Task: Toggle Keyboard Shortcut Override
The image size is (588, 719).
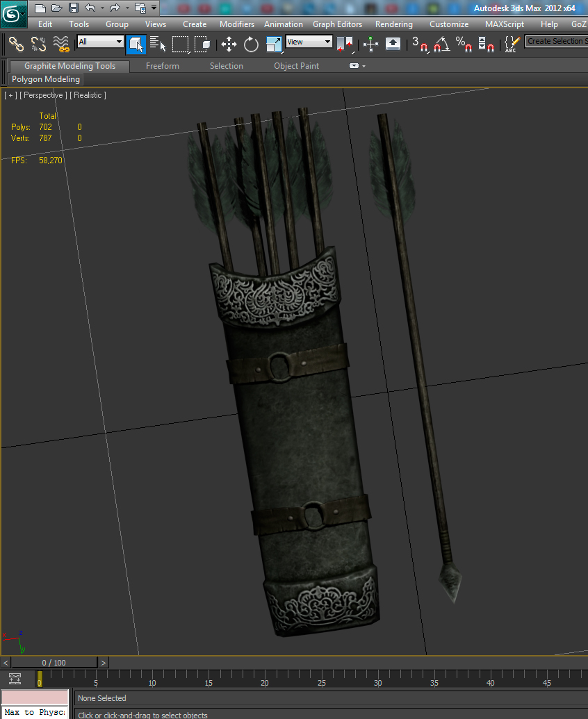Action: (x=393, y=44)
